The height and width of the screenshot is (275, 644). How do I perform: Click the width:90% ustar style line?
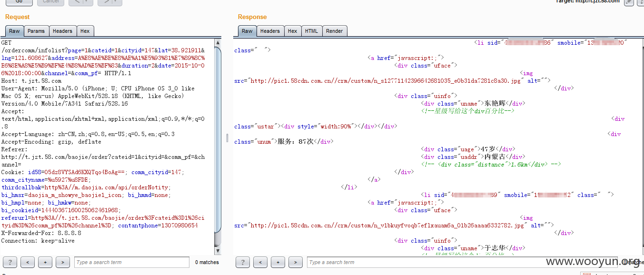tap(316, 126)
